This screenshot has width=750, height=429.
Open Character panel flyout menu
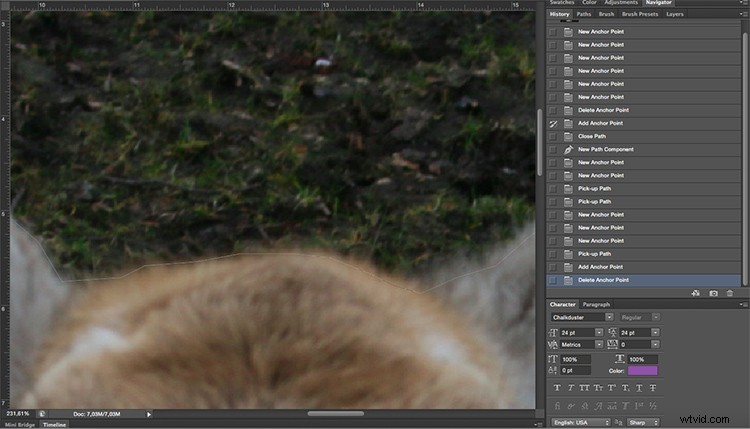pos(742,305)
